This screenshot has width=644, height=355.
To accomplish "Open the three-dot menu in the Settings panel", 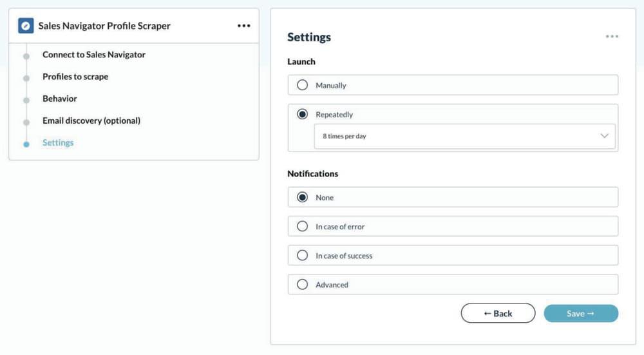I will 612,36.
